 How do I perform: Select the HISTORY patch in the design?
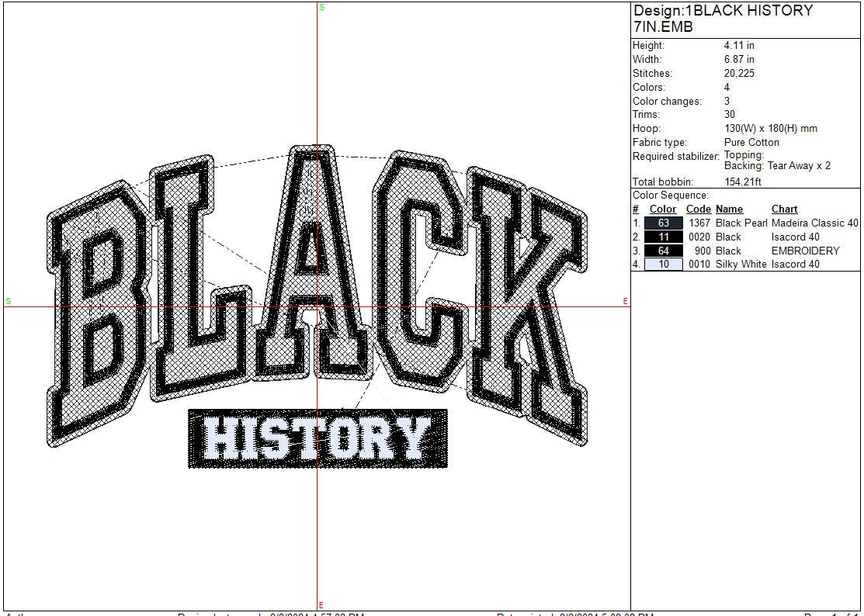(317, 438)
